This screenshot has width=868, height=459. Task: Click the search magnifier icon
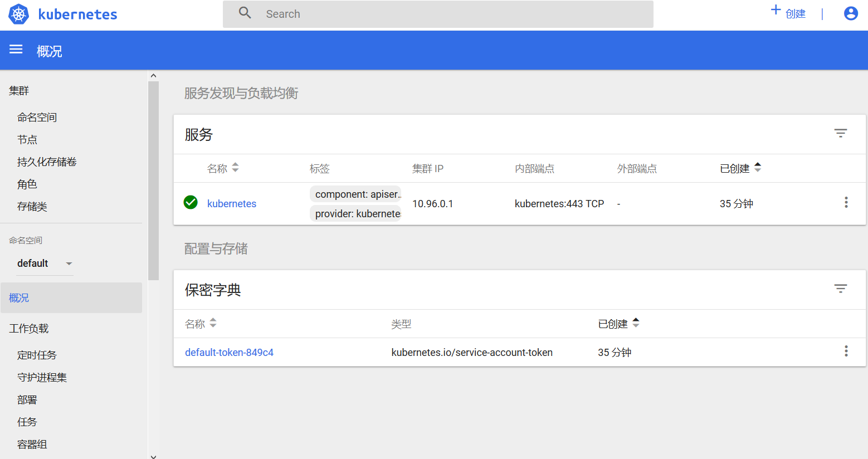tap(245, 12)
